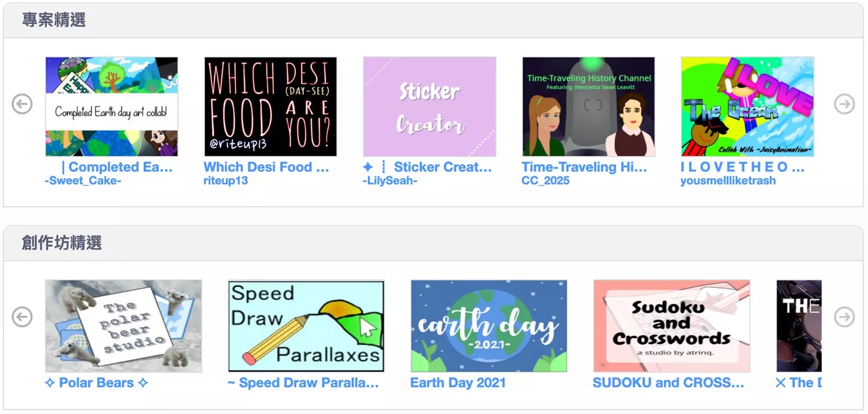Screen dimensions: 868x414
Task: Open earth day 2021 studio thumbnail
Action: click(x=489, y=325)
